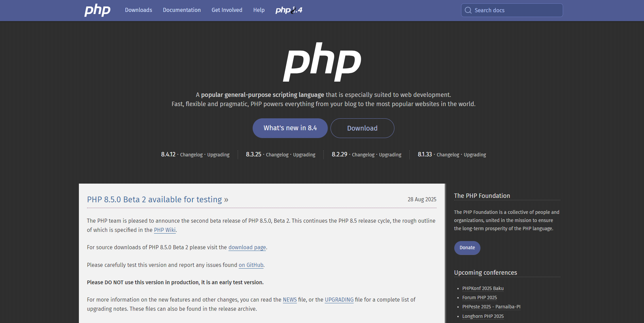Open Changelog for version 8.4.12

pyautogui.click(x=191, y=155)
